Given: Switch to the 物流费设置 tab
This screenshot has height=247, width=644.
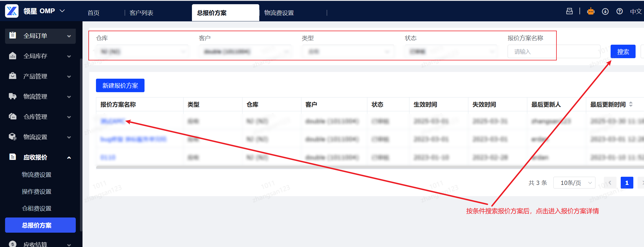Looking at the screenshot, I should (279, 13).
